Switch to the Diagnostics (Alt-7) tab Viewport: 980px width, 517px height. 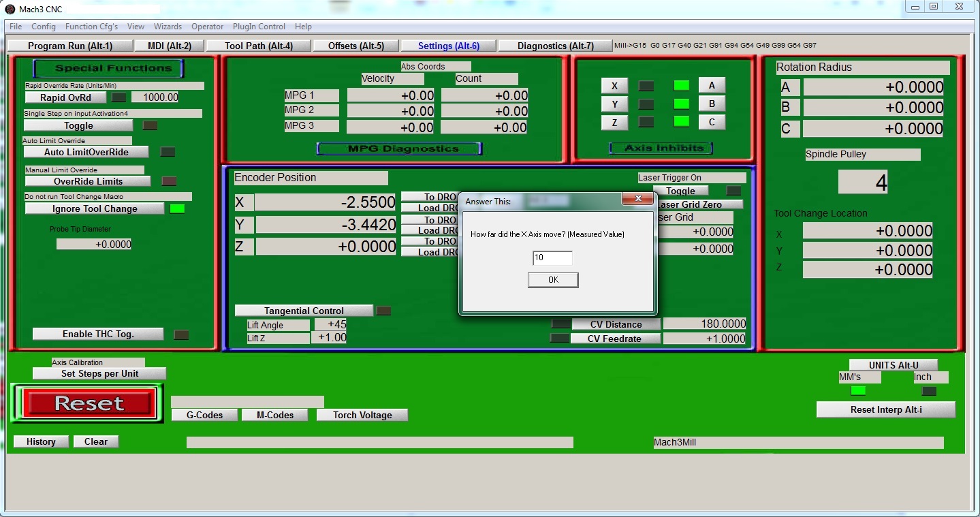click(x=555, y=46)
